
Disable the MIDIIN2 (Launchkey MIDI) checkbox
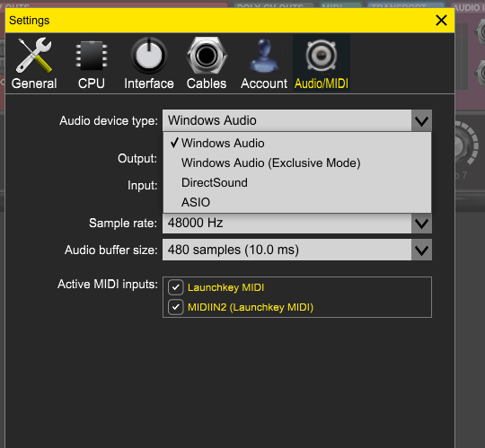[176, 307]
